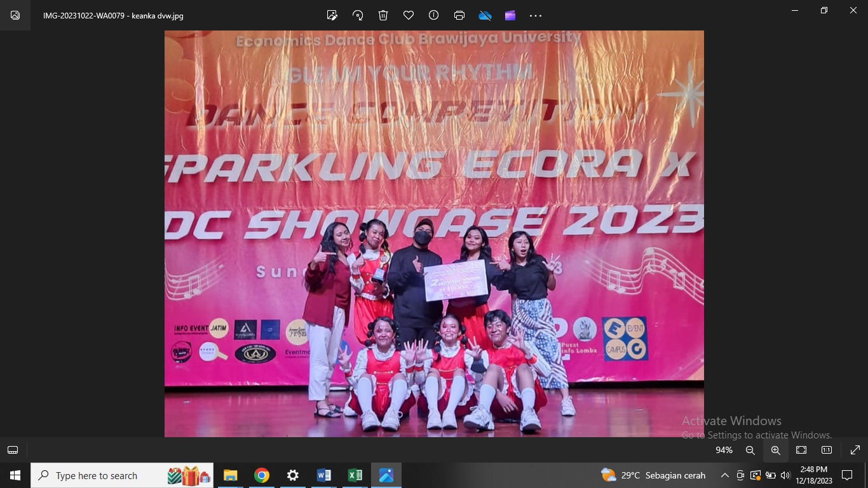Minimize the Photos window
The width and height of the screenshot is (868, 488).
[795, 10]
